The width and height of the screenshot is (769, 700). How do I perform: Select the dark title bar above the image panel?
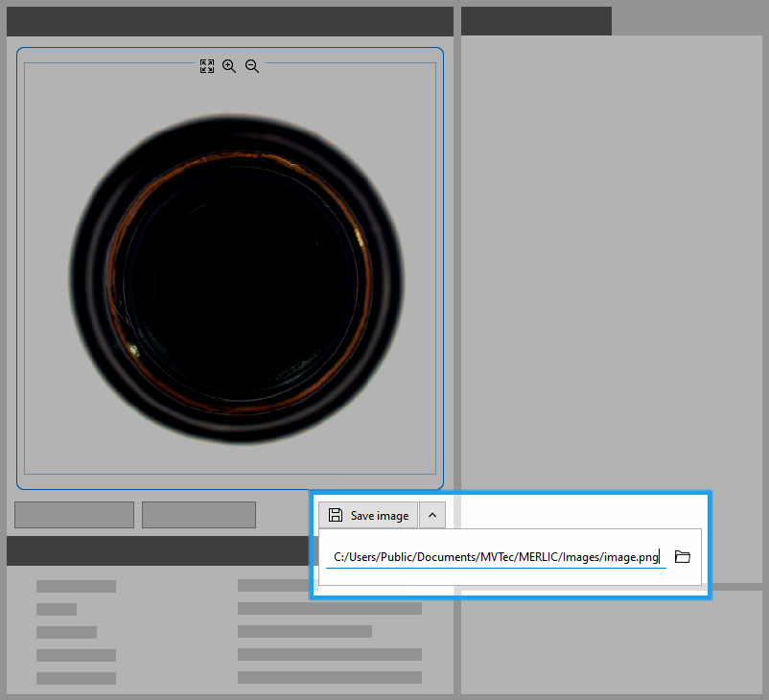click(x=230, y=21)
